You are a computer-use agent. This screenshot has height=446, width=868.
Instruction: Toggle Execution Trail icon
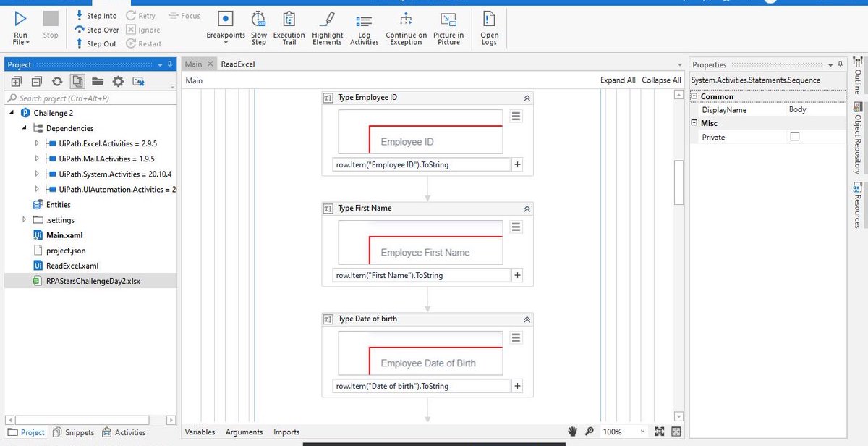point(289,19)
